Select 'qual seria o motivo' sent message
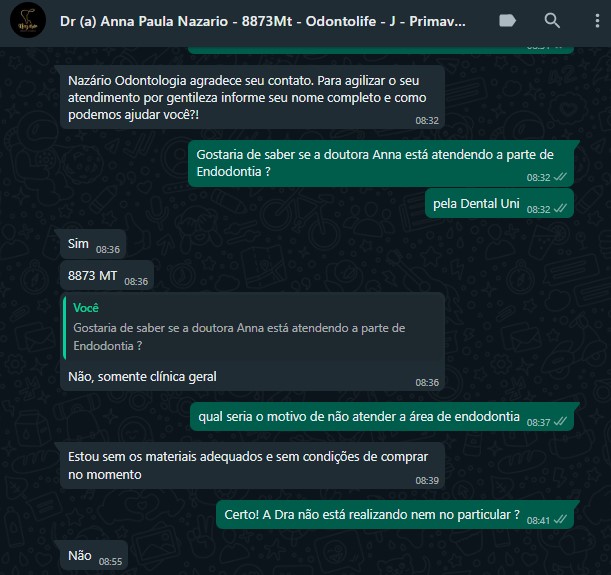The height and width of the screenshot is (575, 611). pyautogui.click(x=382, y=417)
